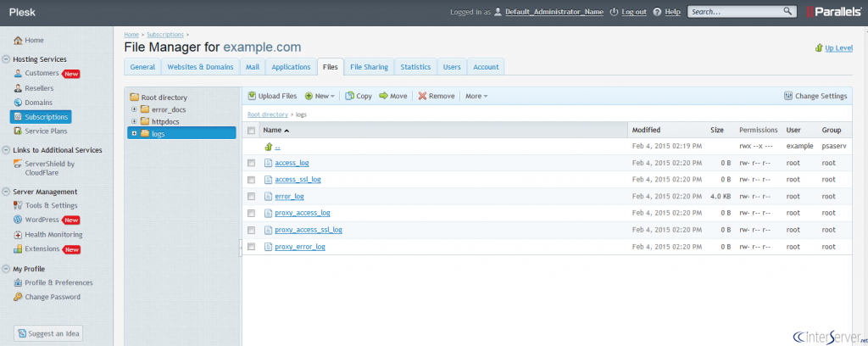Expand the logs tree folder
This screenshot has height=346, width=868.
click(x=134, y=133)
